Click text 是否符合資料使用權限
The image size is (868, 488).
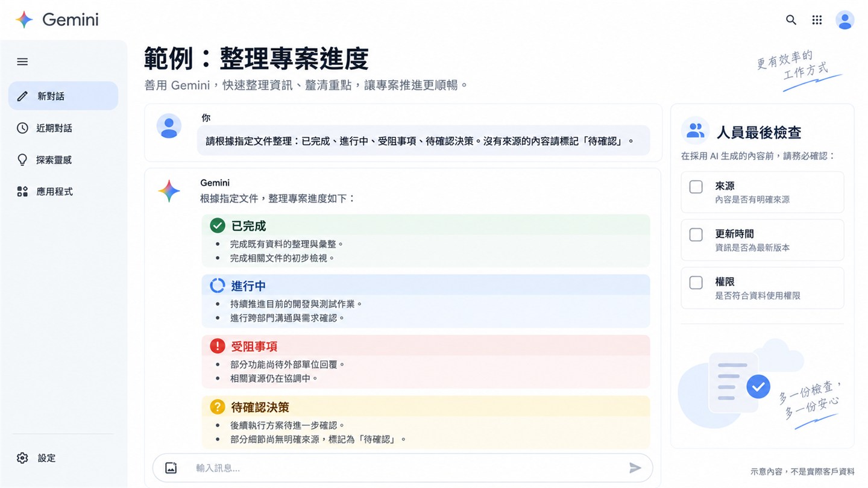(758, 295)
